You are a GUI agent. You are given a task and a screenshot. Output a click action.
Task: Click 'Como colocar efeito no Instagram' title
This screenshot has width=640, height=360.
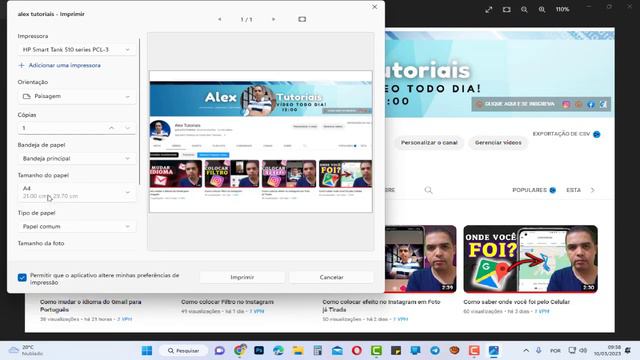381,306
